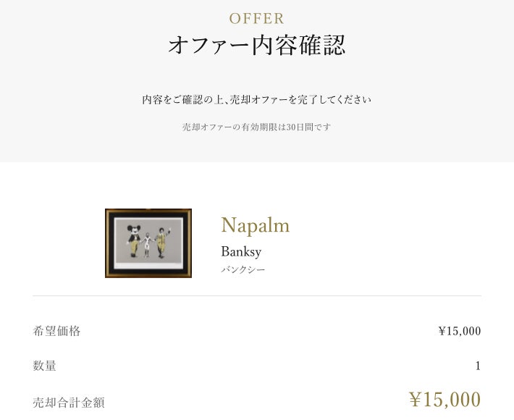514x420 pixels.
Task: Click the child figure in the artwork's center
Action: pos(148,244)
